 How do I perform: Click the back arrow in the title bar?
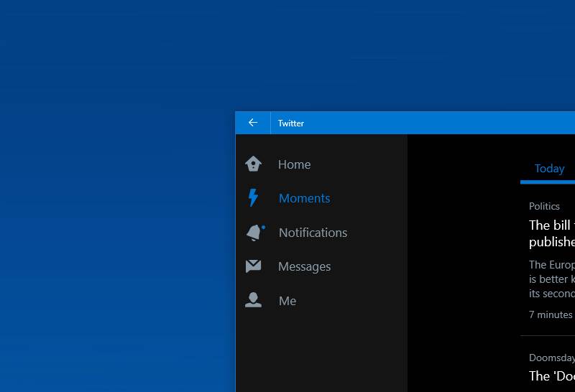click(x=253, y=123)
